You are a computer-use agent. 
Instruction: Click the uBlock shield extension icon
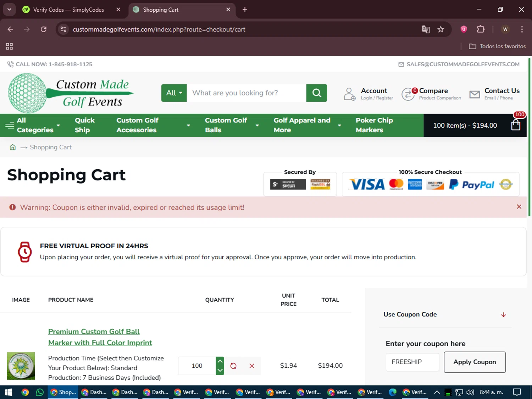click(464, 29)
